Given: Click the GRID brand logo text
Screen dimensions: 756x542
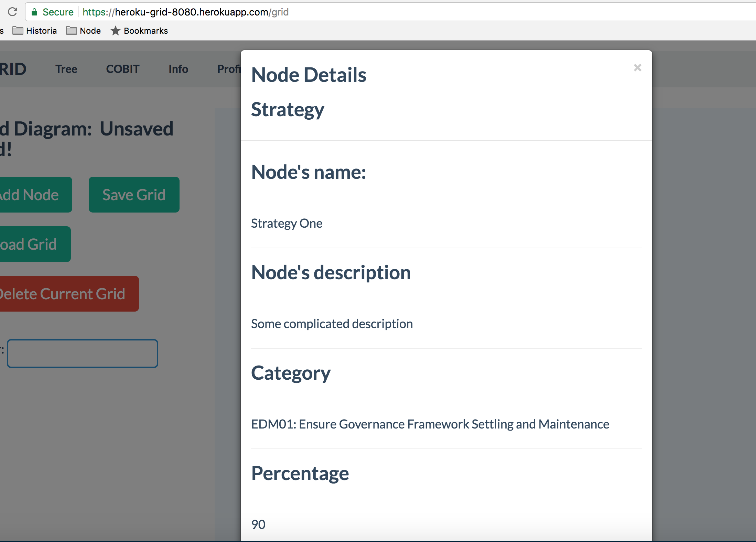Looking at the screenshot, I should pos(13,69).
